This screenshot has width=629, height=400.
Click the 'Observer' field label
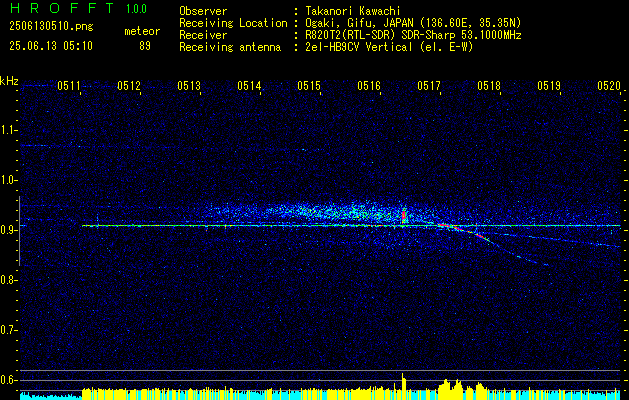[203, 11]
